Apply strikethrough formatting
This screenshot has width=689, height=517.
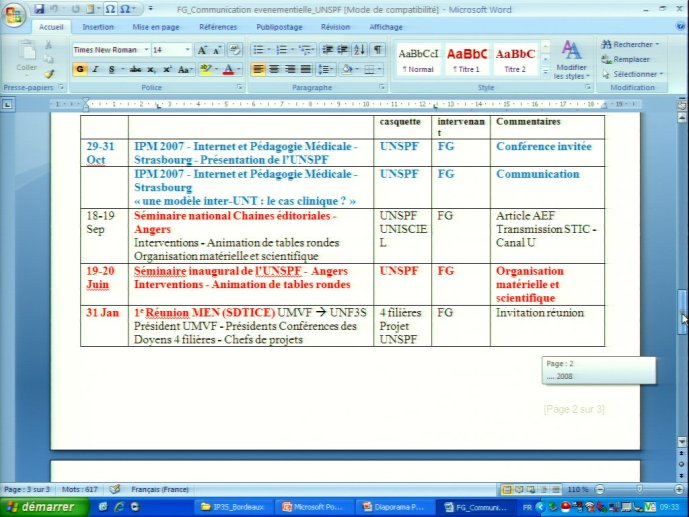(135, 69)
